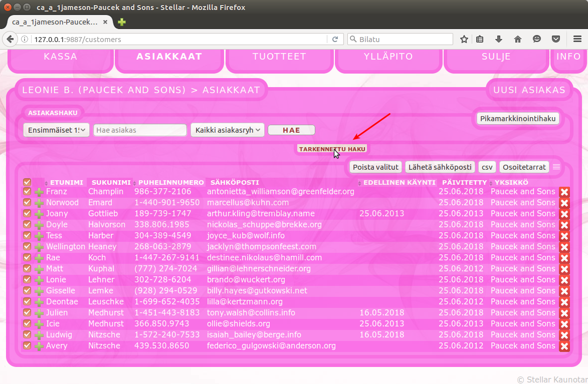The height and width of the screenshot is (384, 588).
Task: Uncheck the checkbox for Rae Koch
Action: tap(27, 258)
